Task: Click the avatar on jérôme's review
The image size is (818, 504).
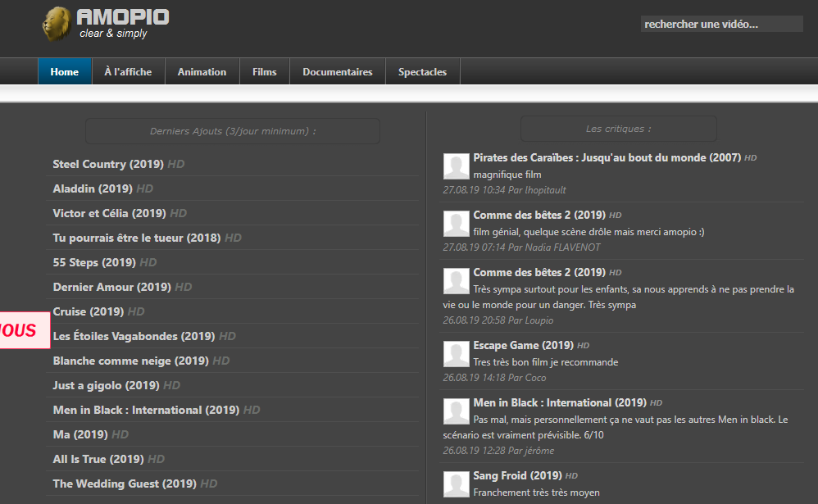Action: [x=457, y=411]
